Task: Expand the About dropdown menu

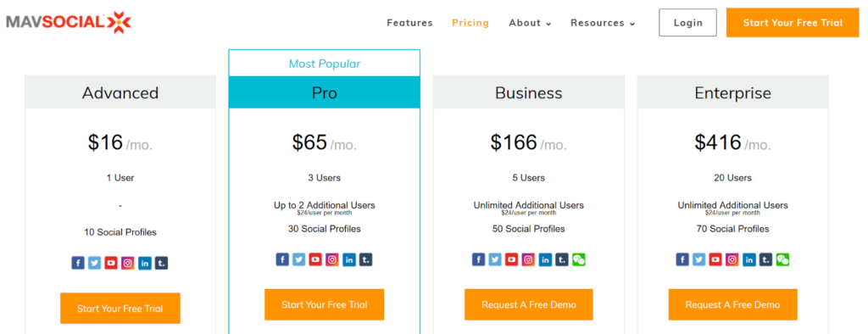Action: point(530,23)
